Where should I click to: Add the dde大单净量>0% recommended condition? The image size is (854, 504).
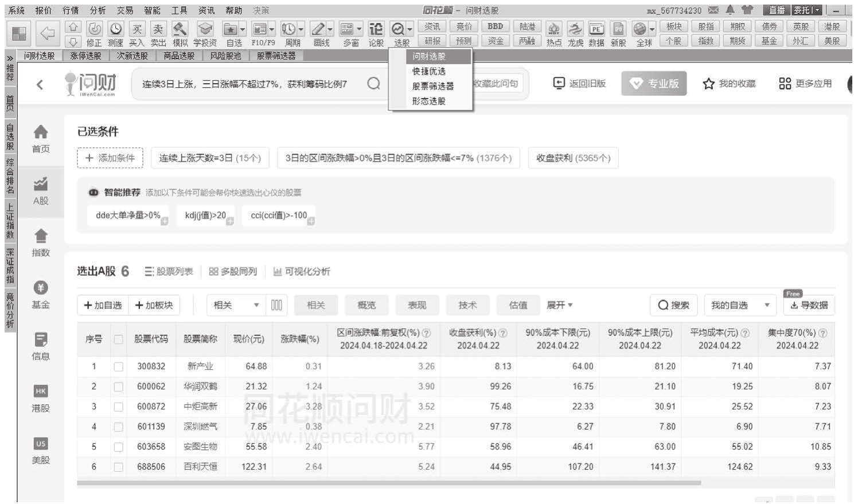[128, 216]
